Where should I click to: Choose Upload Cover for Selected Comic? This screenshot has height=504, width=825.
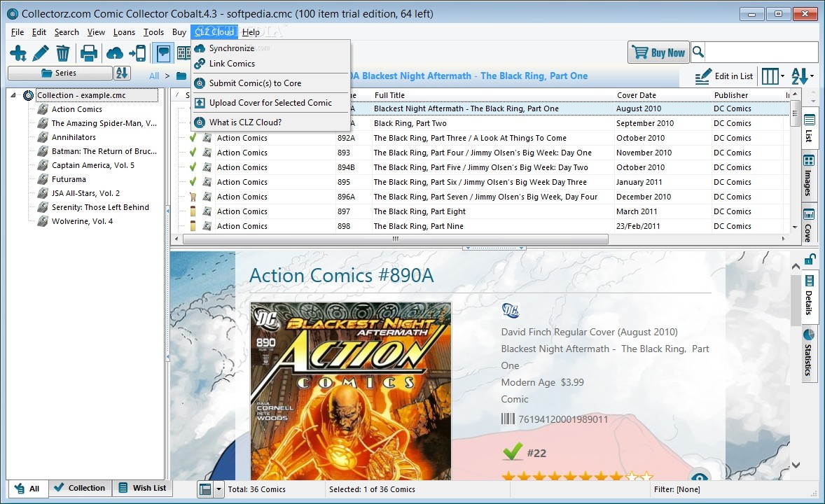[270, 103]
